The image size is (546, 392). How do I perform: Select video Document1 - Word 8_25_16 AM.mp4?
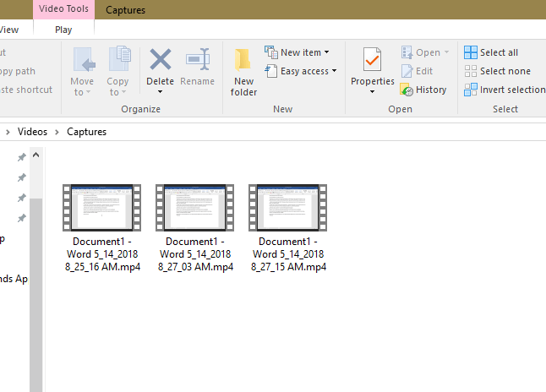[102, 228]
